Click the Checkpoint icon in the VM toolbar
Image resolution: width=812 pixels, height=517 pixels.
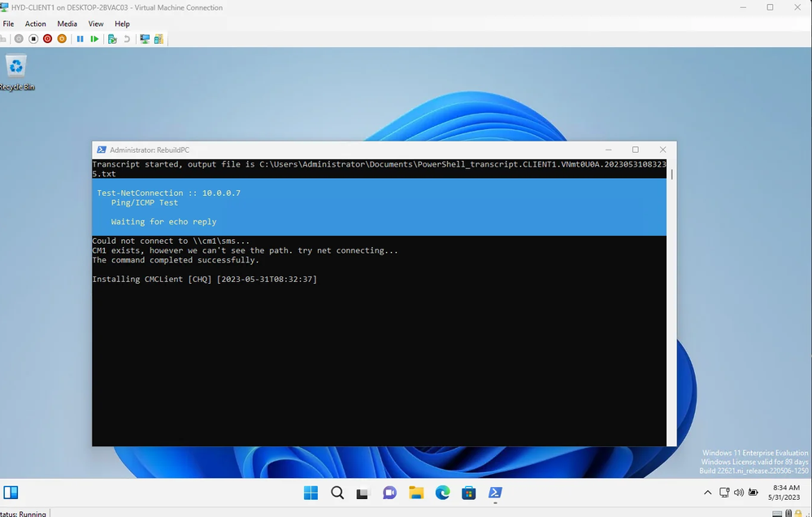(111, 38)
